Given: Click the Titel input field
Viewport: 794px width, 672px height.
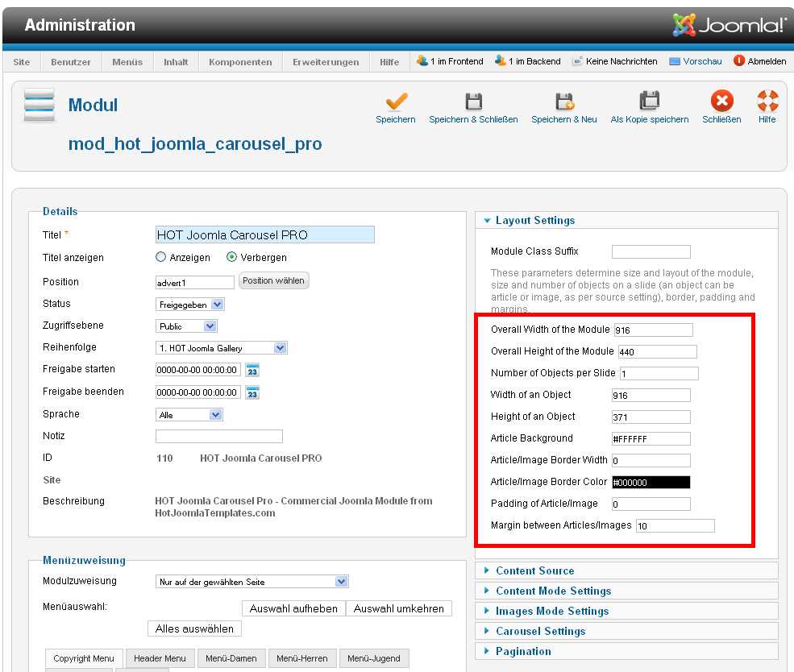Looking at the screenshot, I should coord(265,234).
